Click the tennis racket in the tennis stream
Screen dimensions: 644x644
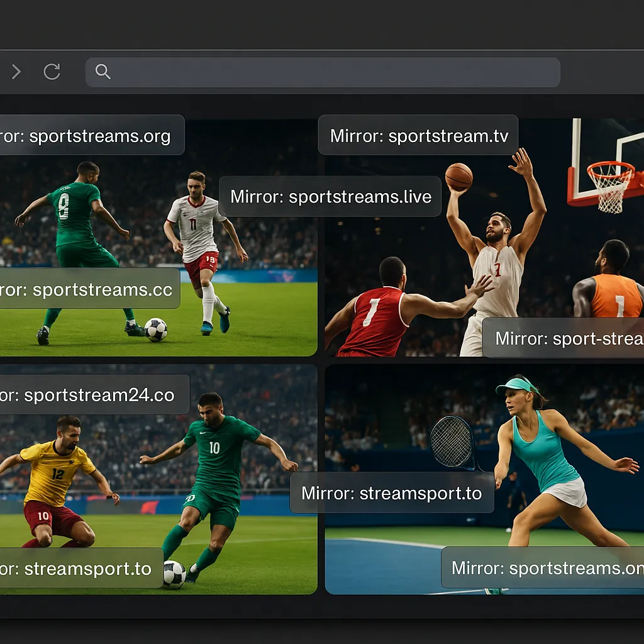(452, 441)
